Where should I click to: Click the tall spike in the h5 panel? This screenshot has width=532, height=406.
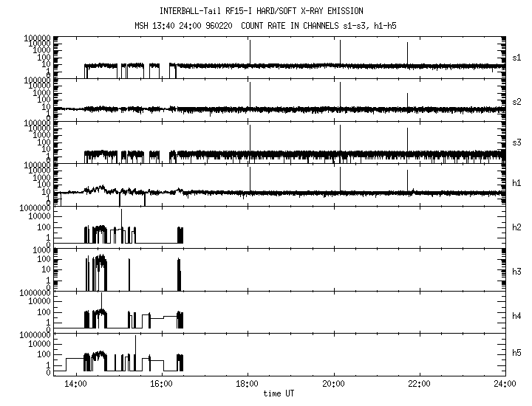[135, 347]
